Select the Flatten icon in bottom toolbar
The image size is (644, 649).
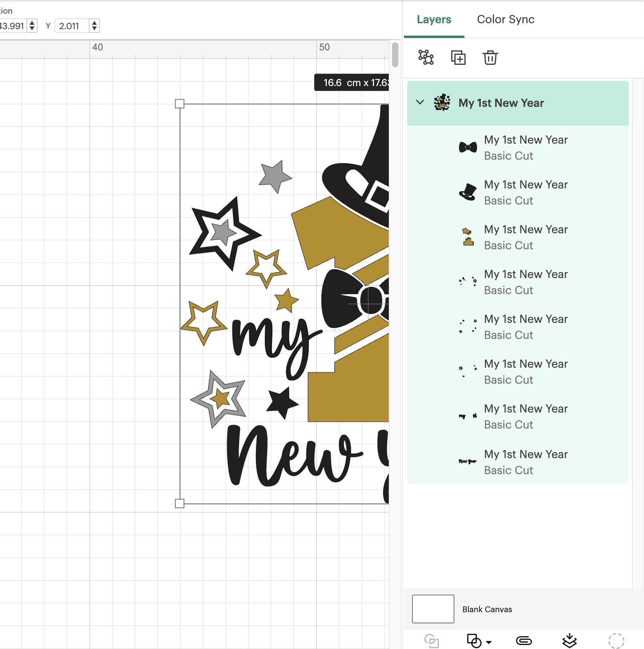[569, 640]
